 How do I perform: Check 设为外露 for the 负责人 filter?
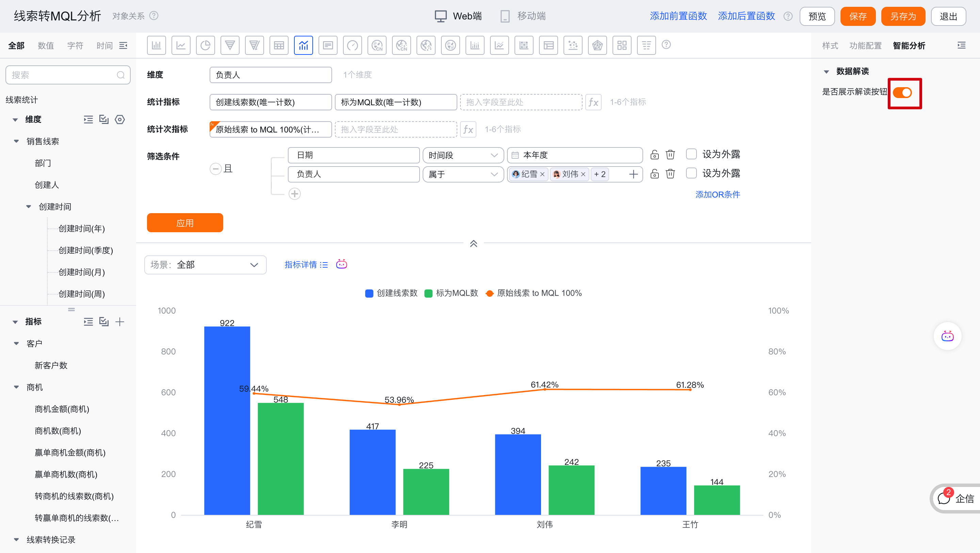[x=691, y=173]
